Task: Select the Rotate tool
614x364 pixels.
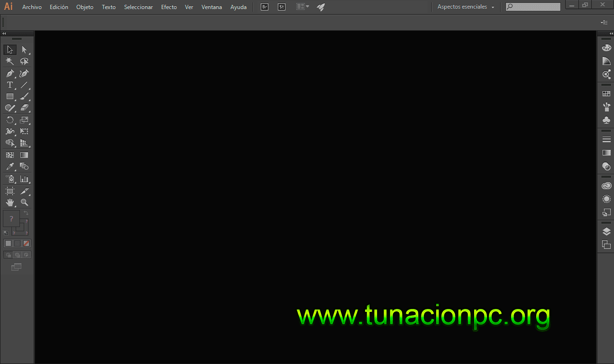Action: point(10,120)
